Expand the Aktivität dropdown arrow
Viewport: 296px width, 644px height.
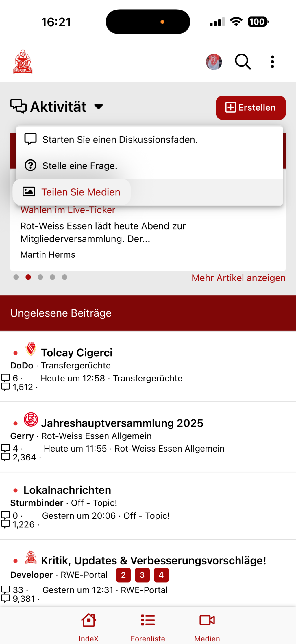pos(99,107)
